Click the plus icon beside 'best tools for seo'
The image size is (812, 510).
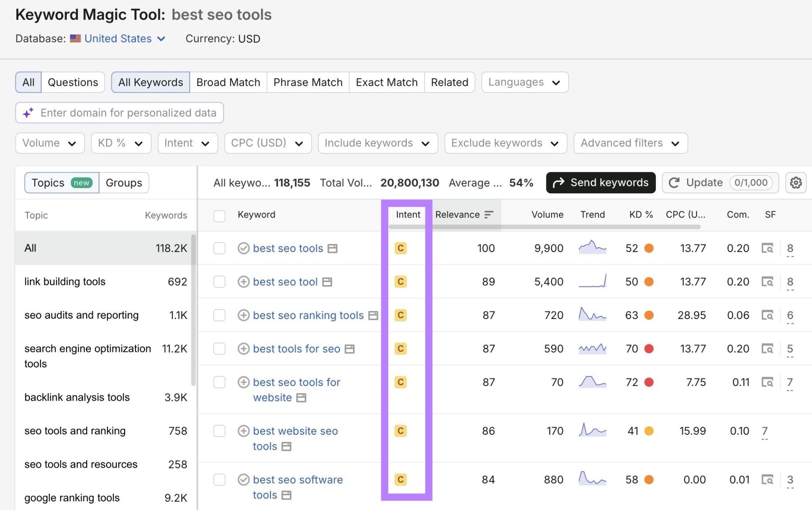point(243,349)
